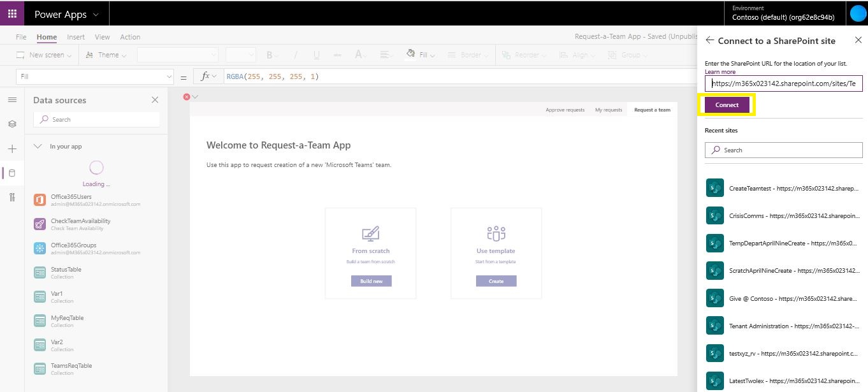Click the Use template people icon
Screen dimensions: 868x392
click(496, 233)
